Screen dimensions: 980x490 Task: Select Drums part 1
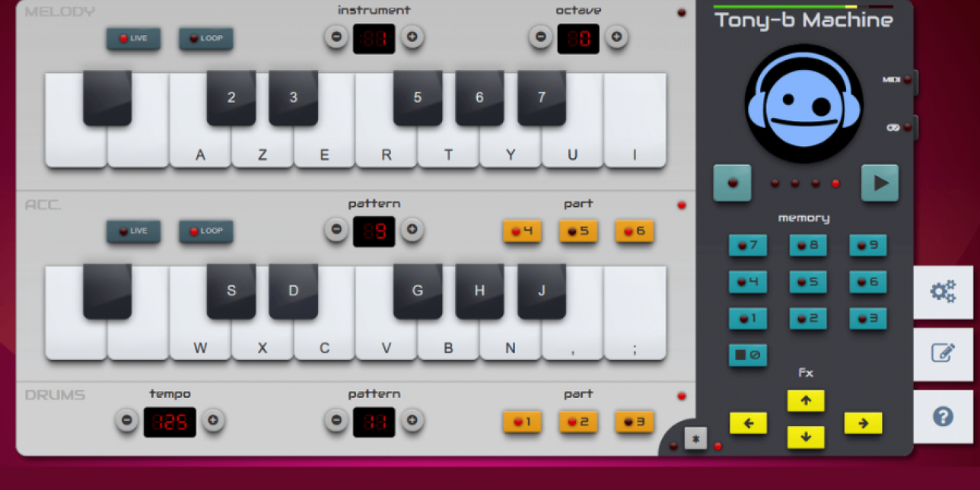522,422
